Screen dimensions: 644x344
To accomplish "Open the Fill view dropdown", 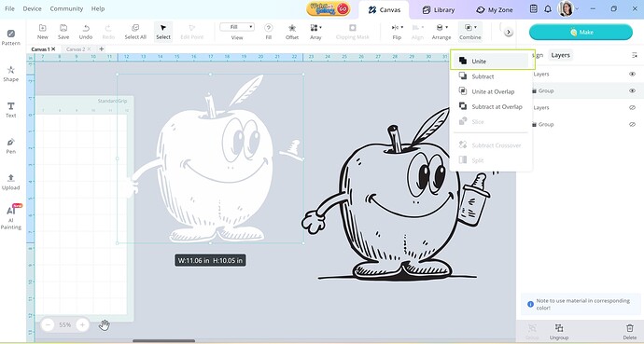I will tap(237, 27).
